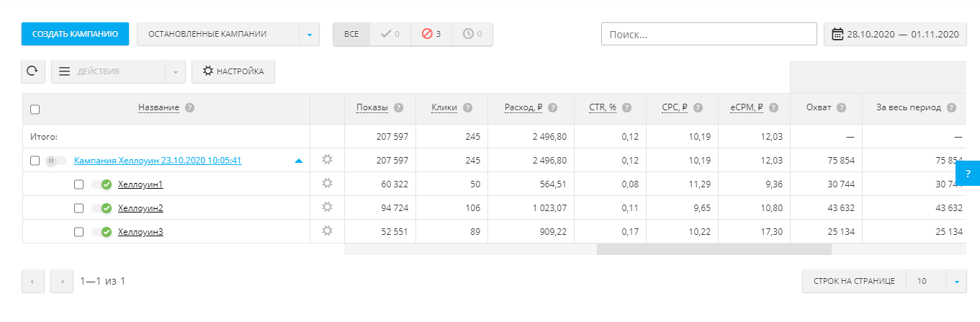
Task: Open the Остановленные кампании dropdown arrow
Action: tap(309, 34)
